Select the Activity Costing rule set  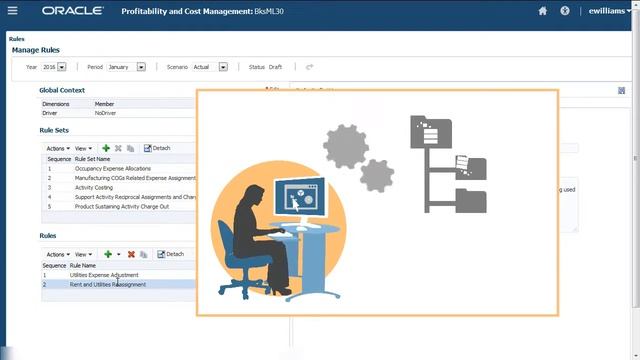point(118,187)
